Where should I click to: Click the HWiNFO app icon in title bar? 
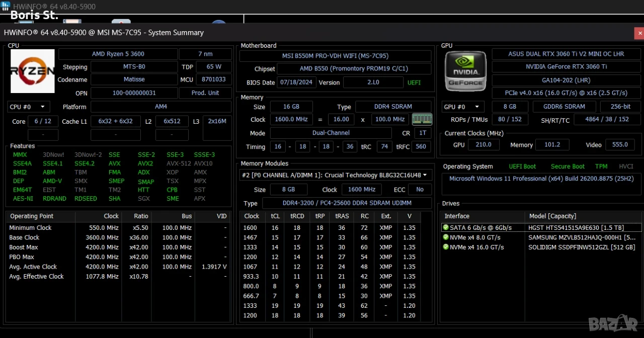pos(6,6)
